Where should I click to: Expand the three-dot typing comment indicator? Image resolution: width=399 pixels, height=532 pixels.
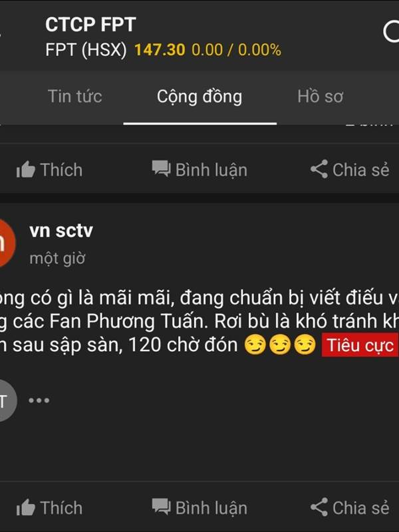[39, 400]
